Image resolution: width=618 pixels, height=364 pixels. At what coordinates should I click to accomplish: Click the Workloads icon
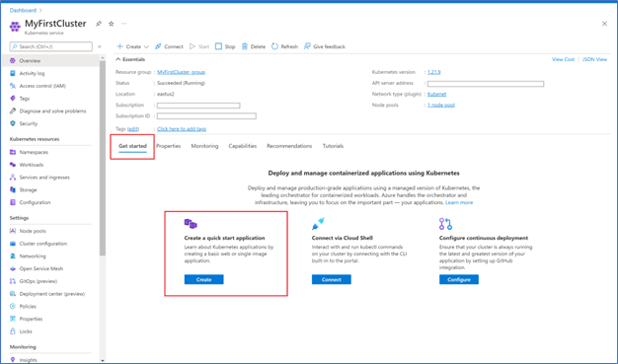pos(13,165)
